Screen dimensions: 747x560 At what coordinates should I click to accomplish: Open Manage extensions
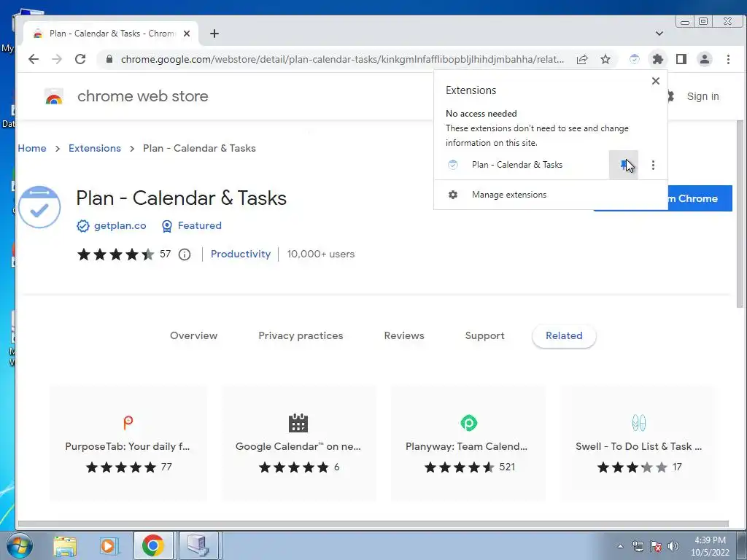pos(550,195)
